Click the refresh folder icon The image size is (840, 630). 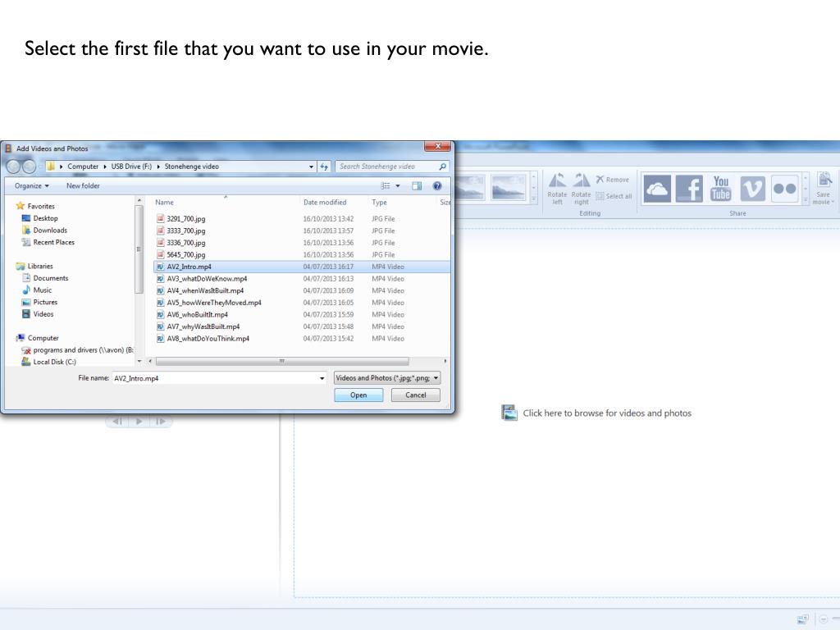pyautogui.click(x=324, y=167)
